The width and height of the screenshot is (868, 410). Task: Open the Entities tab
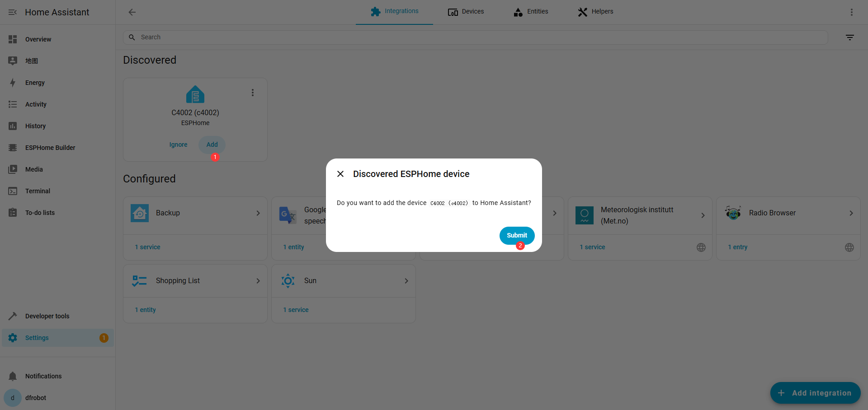(x=531, y=12)
